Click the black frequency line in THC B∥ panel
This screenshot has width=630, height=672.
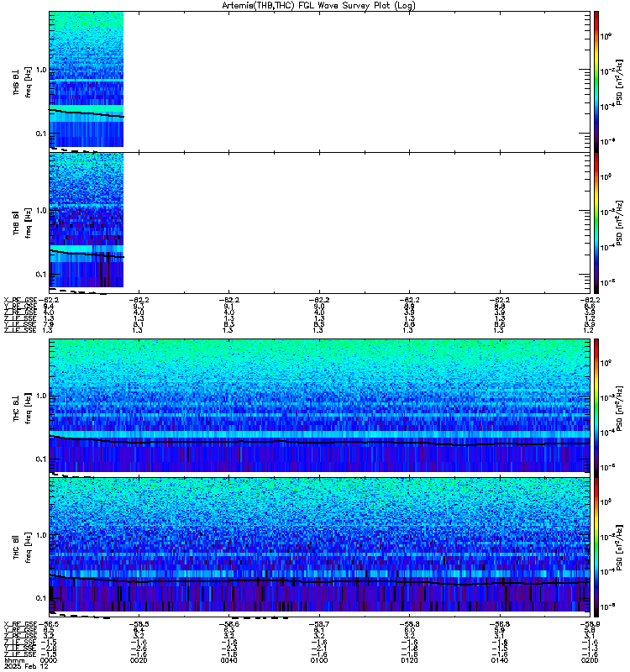[x=320, y=580]
